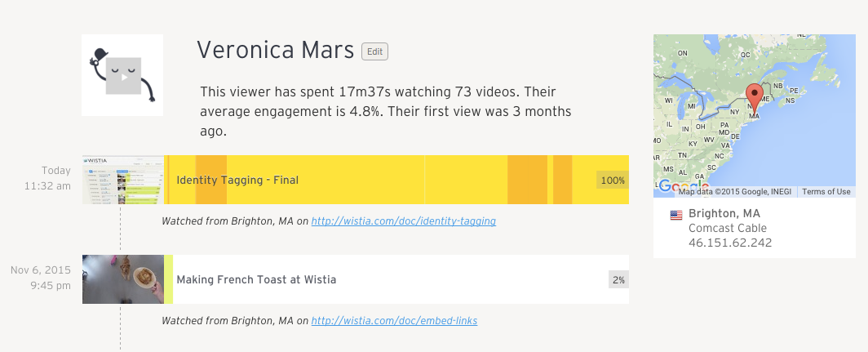Open the wistia.com/doc/embed-links link
868x352 pixels.
(394, 321)
